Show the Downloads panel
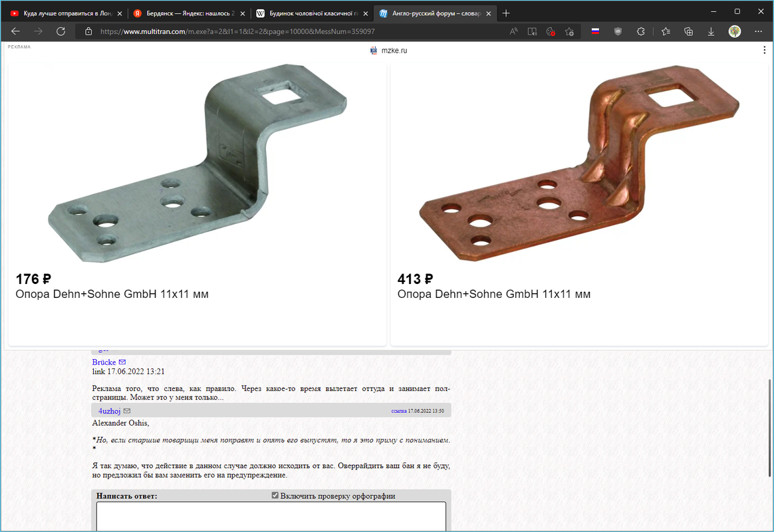 tap(711, 31)
